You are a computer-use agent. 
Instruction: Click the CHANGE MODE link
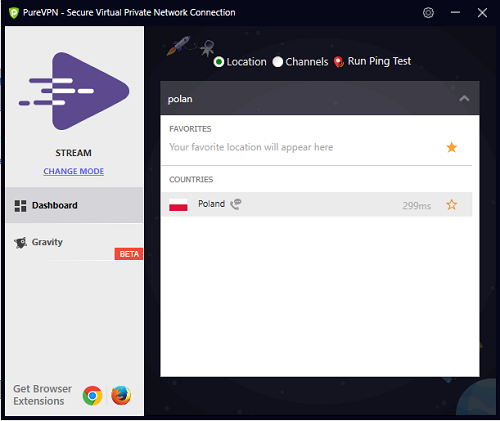pyautogui.click(x=74, y=171)
